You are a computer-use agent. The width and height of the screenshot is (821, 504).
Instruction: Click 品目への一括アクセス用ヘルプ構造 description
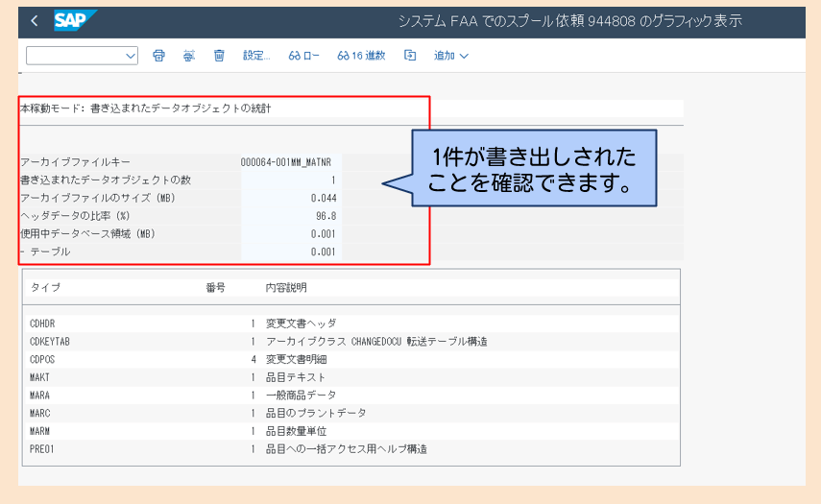coord(347,449)
